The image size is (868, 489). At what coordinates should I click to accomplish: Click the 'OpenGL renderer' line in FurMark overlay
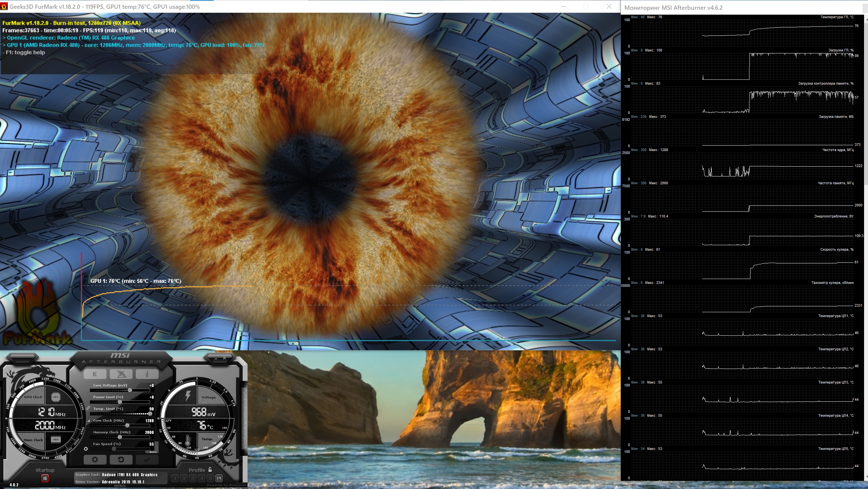[x=69, y=38]
